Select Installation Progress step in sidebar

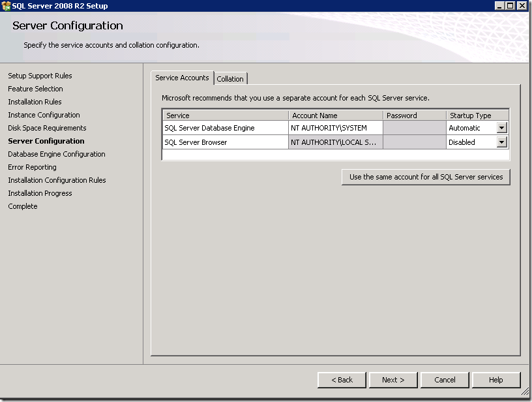click(40, 193)
